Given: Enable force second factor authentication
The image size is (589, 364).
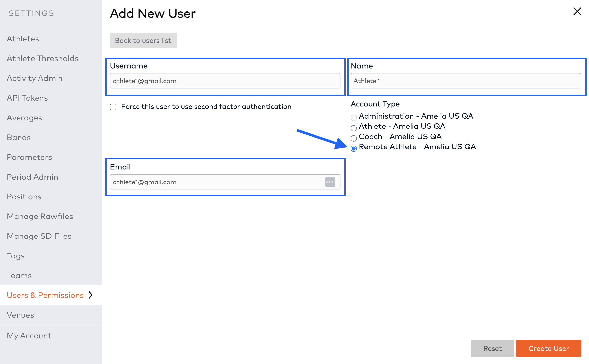Looking at the screenshot, I should click(x=113, y=107).
